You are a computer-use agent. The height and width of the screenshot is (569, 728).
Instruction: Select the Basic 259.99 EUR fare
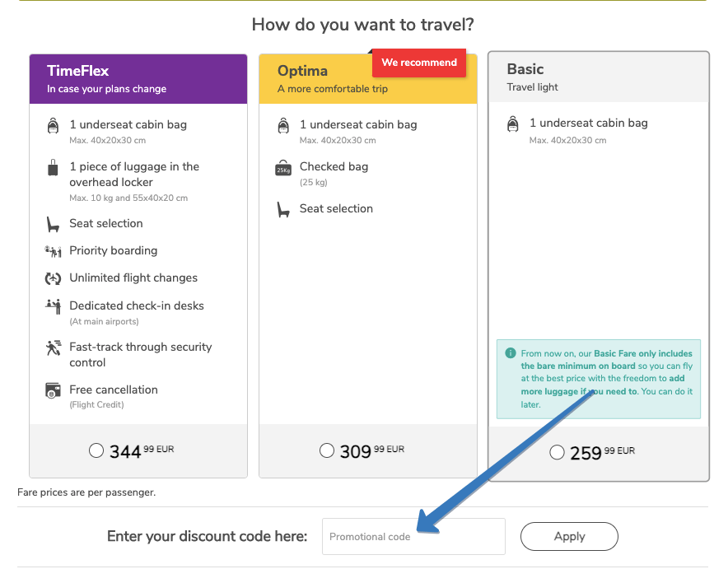[x=557, y=451]
